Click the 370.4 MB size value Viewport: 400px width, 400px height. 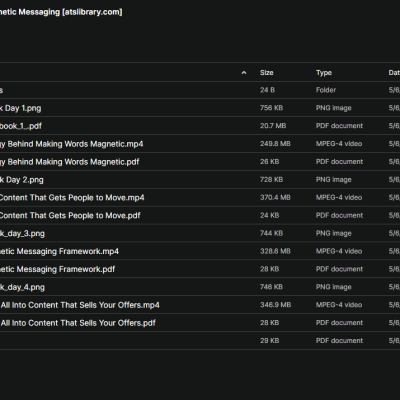pyautogui.click(x=275, y=198)
